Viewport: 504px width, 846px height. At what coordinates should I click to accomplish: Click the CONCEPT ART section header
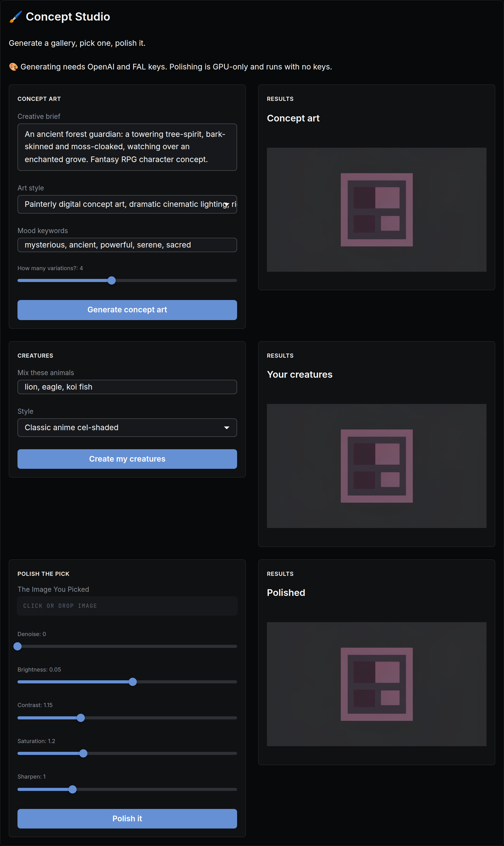pyautogui.click(x=39, y=99)
